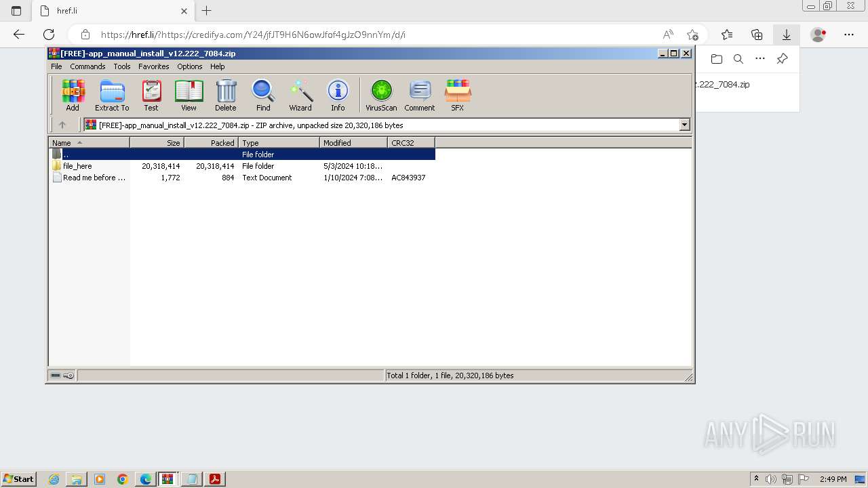The image size is (868, 488).
Task: Click the CRC32 value AC843937
Action: coord(408,178)
